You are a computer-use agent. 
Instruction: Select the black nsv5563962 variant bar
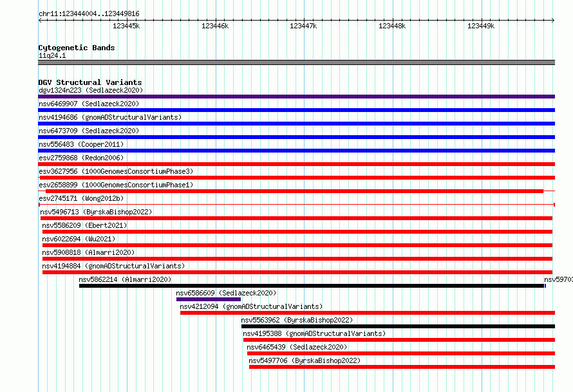[x=399, y=326]
